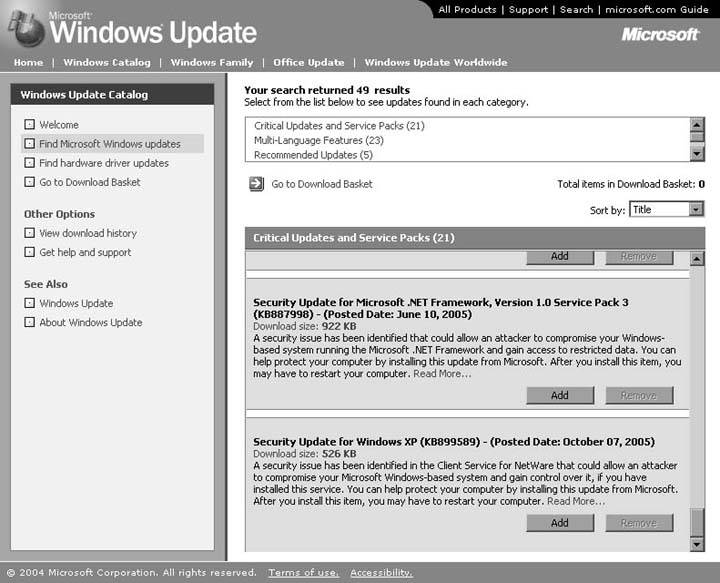Image resolution: width=720 pixels, height=583 pixels.
Task: Open the Terms of use footer link
Action: [x=304, y=572]
